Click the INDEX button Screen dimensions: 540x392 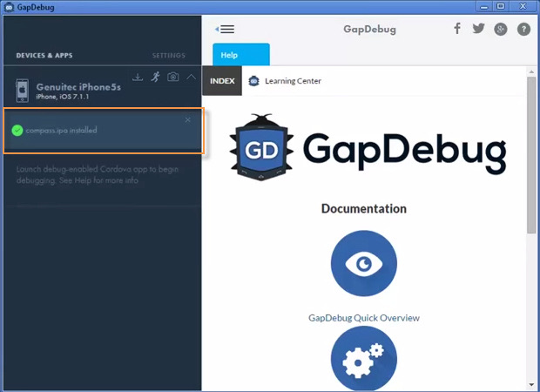click(x=222, y=81)
